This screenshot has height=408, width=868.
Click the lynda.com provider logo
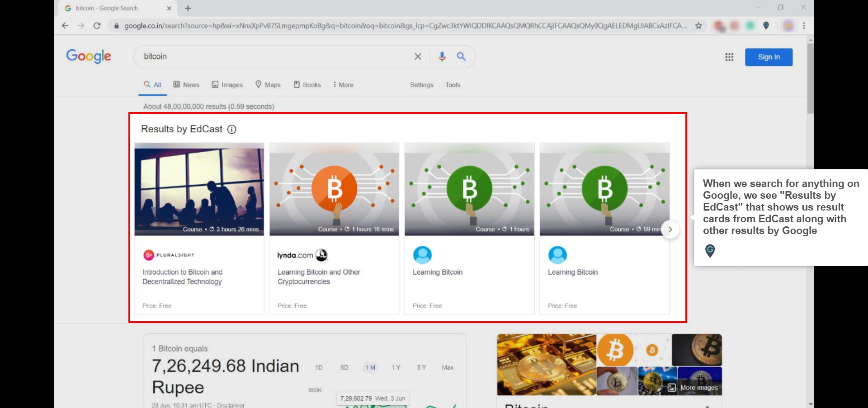(x=302, y=255)
